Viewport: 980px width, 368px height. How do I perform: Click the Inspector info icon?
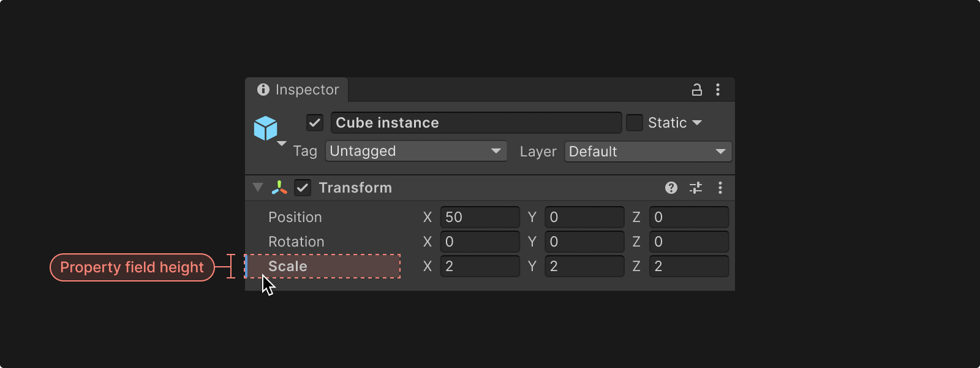point(263,90)
